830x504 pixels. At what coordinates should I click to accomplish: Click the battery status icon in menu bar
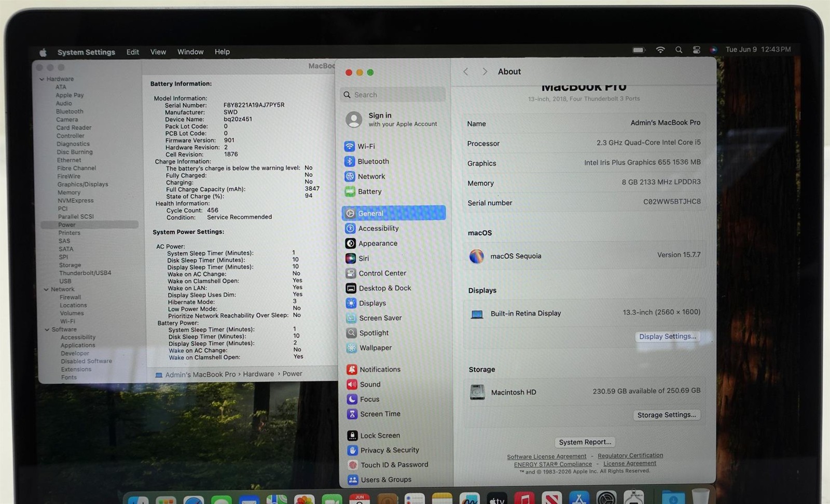[639, 50]
